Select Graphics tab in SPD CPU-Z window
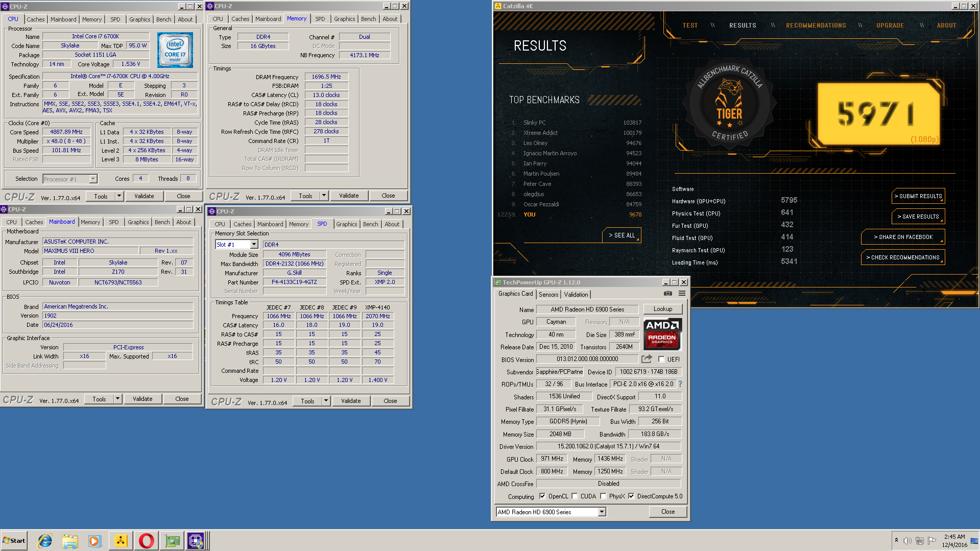 point(347,224)
